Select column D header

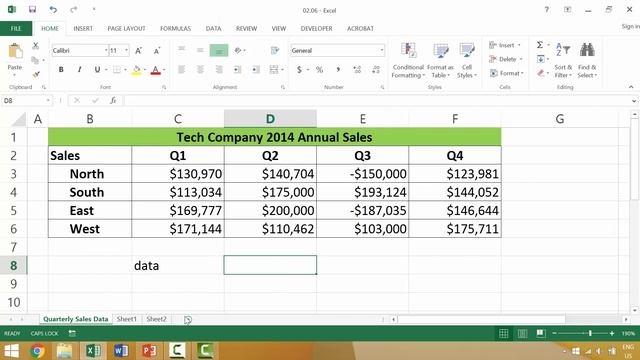[270, 119]
